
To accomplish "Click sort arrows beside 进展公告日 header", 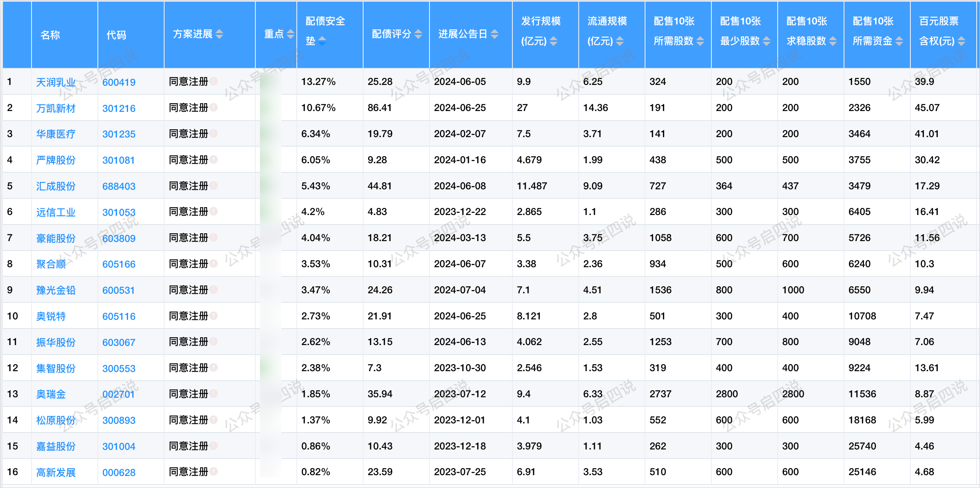I will [495, 34].
